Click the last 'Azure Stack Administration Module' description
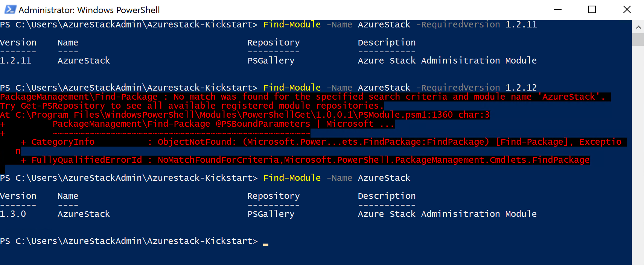The height and width of the screenshot is (265, 644). pyautogui.click(x=447, y=214)
